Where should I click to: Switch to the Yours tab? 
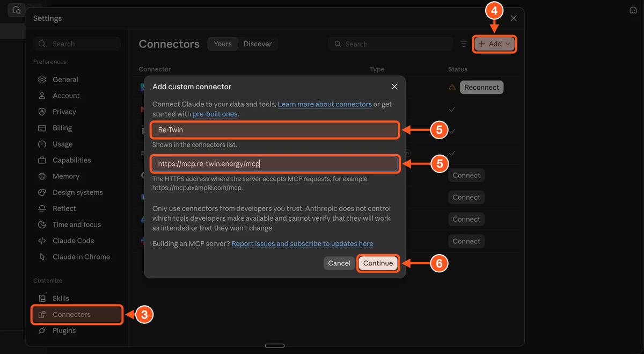pyautogui.click(x=223, y=44)
